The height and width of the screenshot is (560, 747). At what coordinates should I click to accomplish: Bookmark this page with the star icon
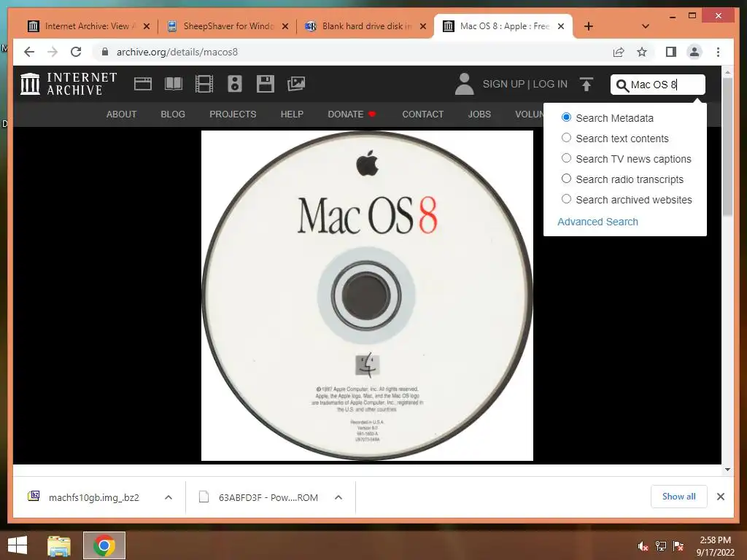tap(642, 52)
